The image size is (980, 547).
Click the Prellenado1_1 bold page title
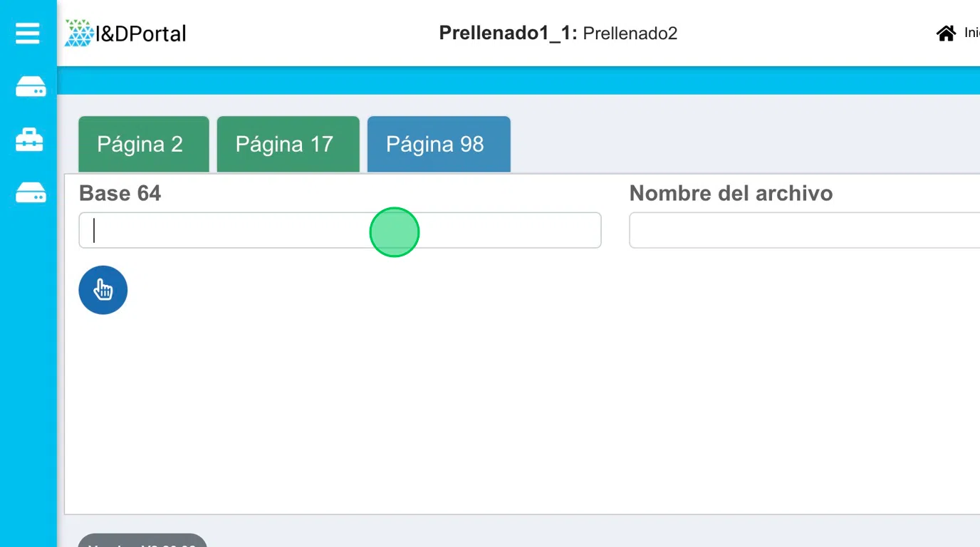[x=508, y=33]
